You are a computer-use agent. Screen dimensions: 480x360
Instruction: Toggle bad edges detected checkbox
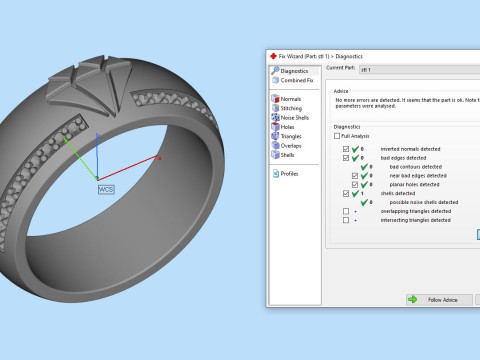pyautogui.click(x=346, y=158)
